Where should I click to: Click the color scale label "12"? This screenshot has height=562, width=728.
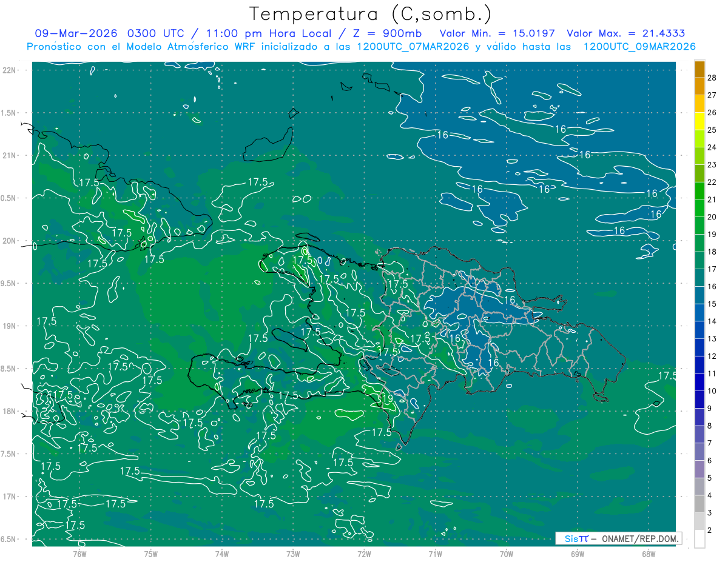tap(712, 356)
